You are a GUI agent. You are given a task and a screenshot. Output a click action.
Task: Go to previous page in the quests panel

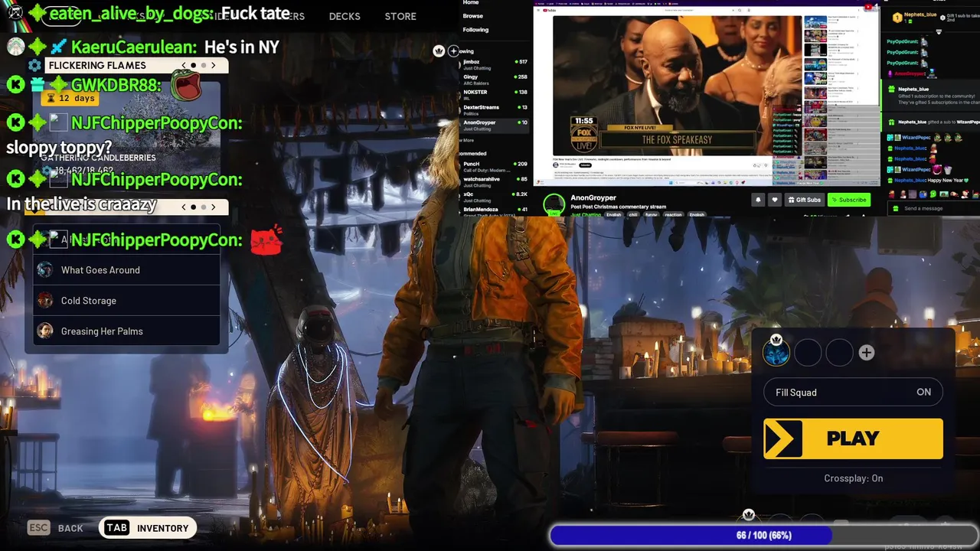[x=183, y=207]
